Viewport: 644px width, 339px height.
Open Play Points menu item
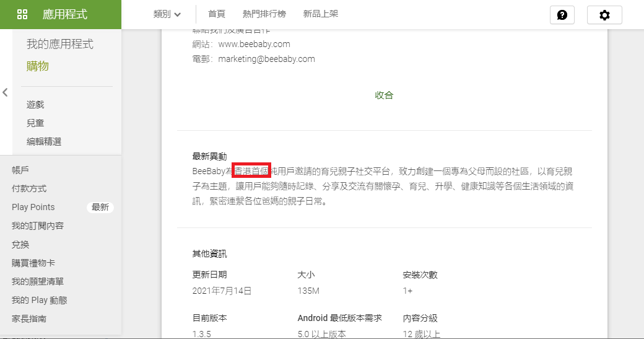pos(33,207)
